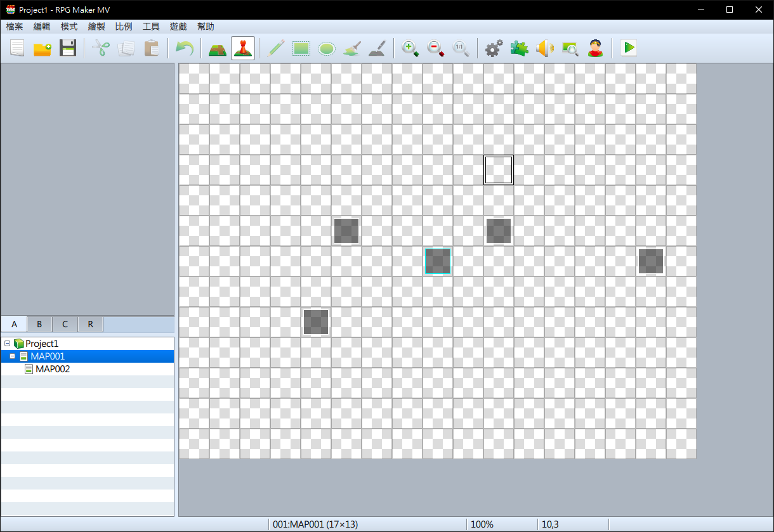Select the event tile with cyan border
The width and height of the screenshot is (774, 532).
click(x=438, y=261)
